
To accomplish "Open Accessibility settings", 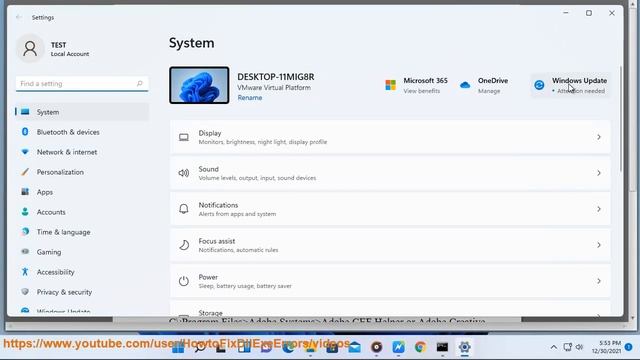I will coord(82,272).
